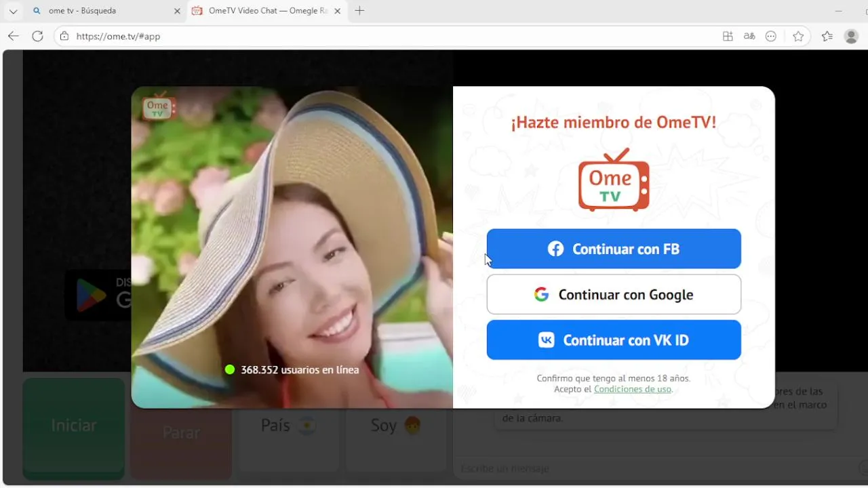The image size is (868, 488).
Task: Click the ¡Hazte miembro de OmeTV! heading
Action: (614, 122)
